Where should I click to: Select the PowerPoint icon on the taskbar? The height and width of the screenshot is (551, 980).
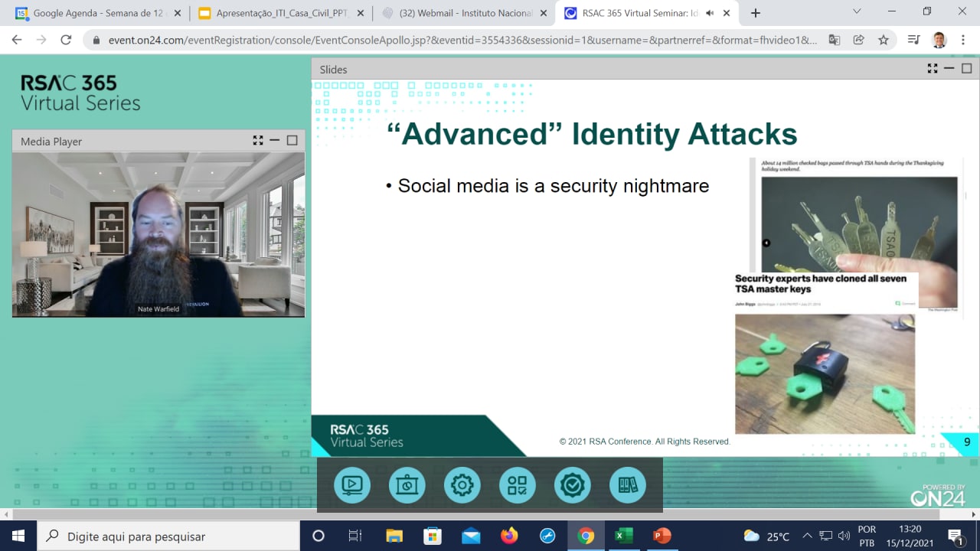661,536
